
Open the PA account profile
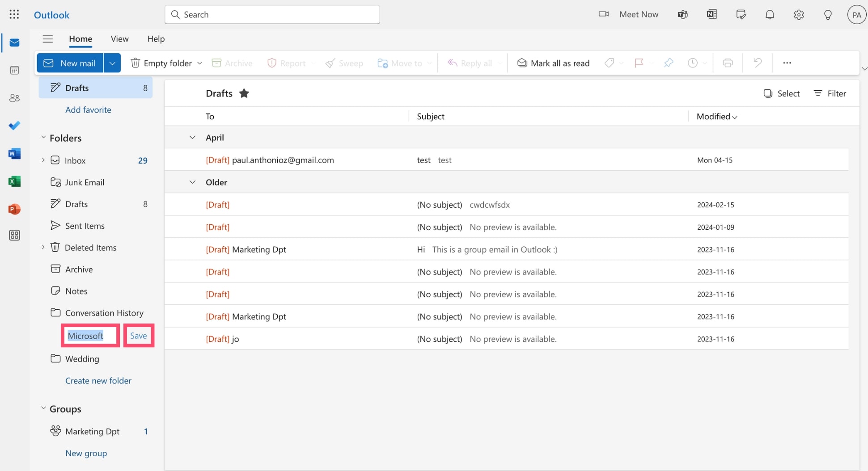coord(856,15)
